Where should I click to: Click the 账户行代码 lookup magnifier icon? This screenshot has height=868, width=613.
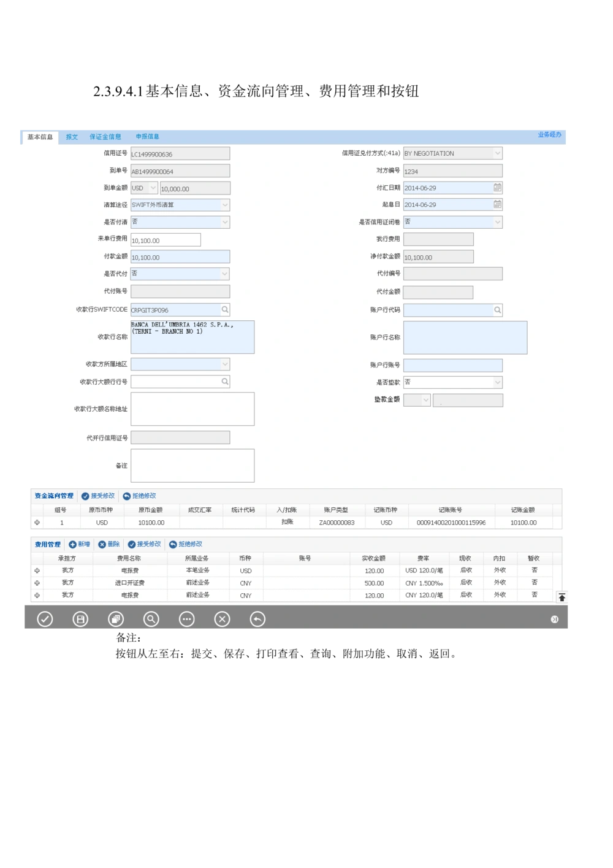pyautogui.click(x=497, y=310)
